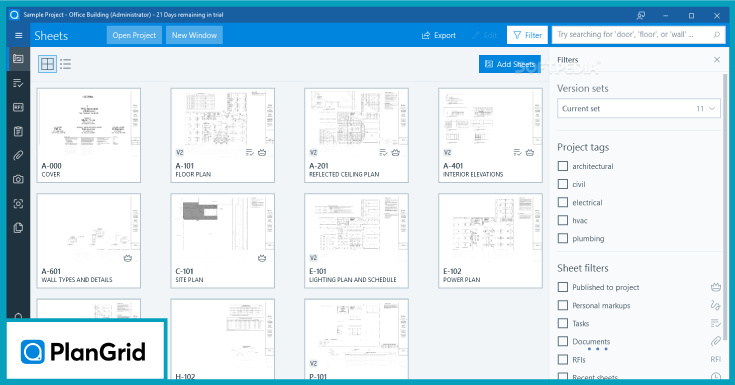Click the V2 version badge on E-101
Viewport: 735px width, 385px height.
[314, 258]
